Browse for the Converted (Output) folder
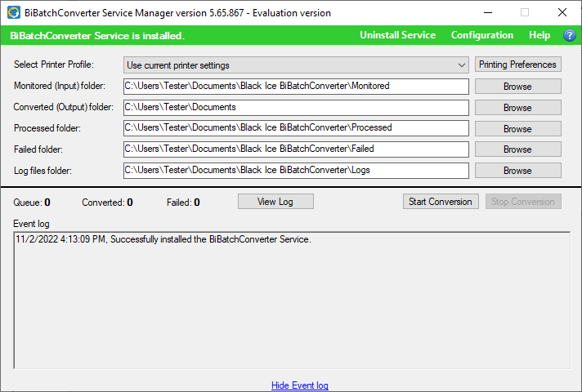Image resolution: width=582 pixels, height=392 pixels. coord(517,108)
